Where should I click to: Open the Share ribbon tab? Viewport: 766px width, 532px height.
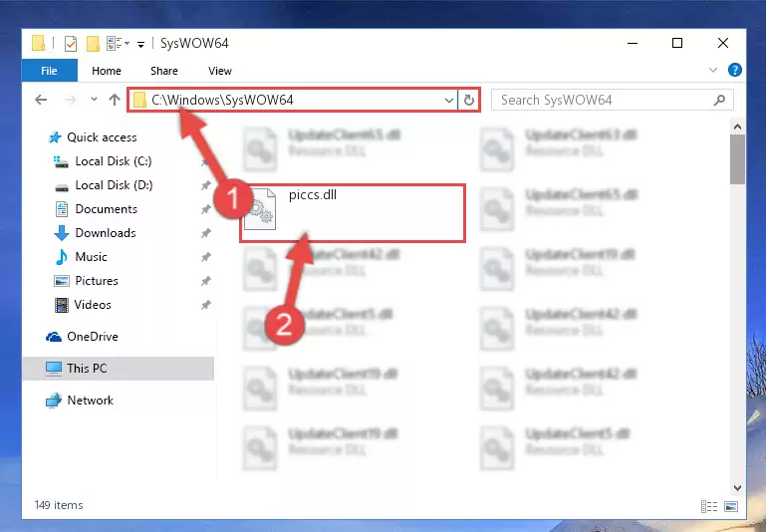click(164, 71)
